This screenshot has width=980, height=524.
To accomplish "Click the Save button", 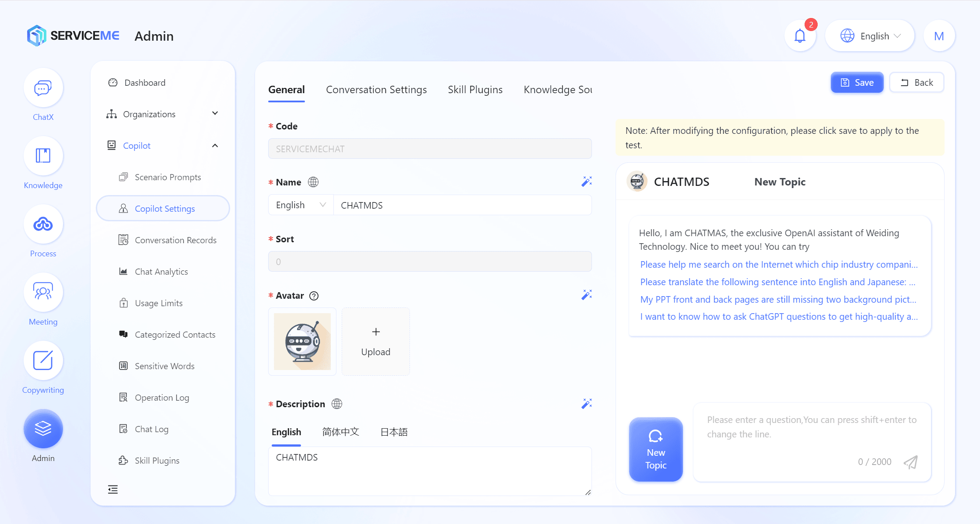I will [x=857, y=83].
